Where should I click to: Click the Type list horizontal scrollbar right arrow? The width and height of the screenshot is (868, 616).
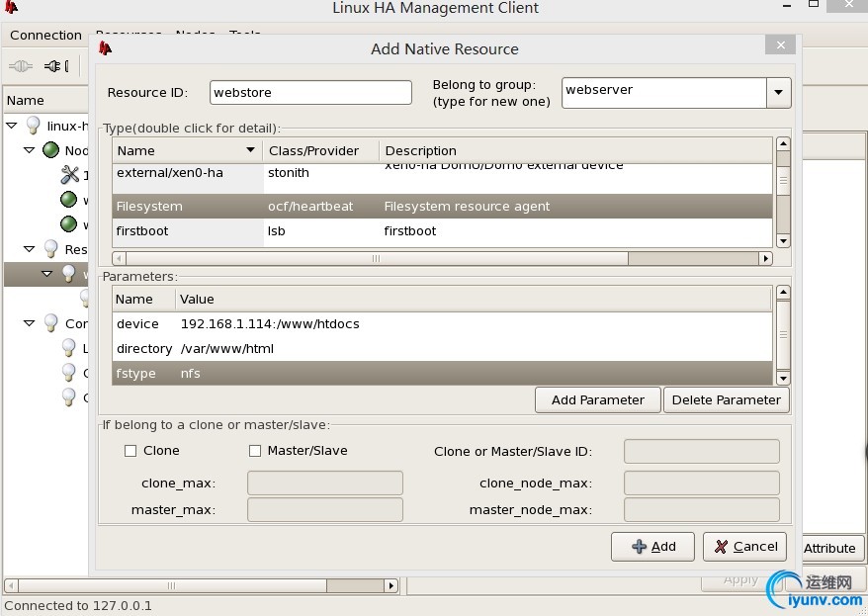[x=765, y=258]
